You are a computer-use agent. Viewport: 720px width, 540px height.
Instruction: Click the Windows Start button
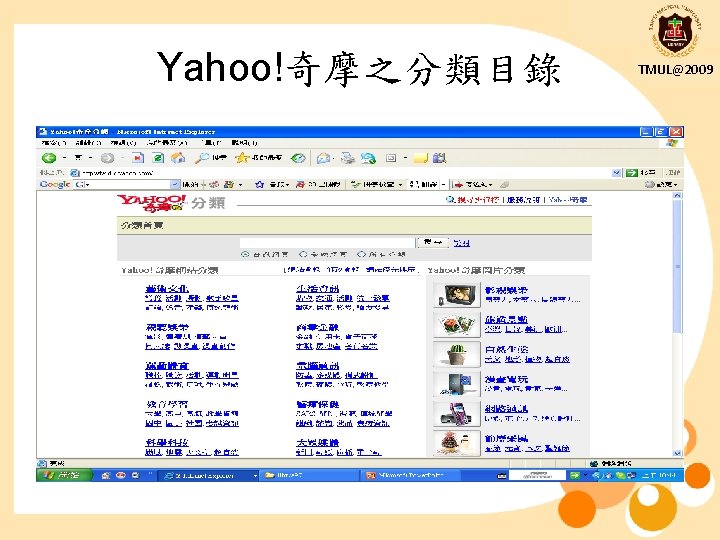pyautogui.click(x=64, y=476)
